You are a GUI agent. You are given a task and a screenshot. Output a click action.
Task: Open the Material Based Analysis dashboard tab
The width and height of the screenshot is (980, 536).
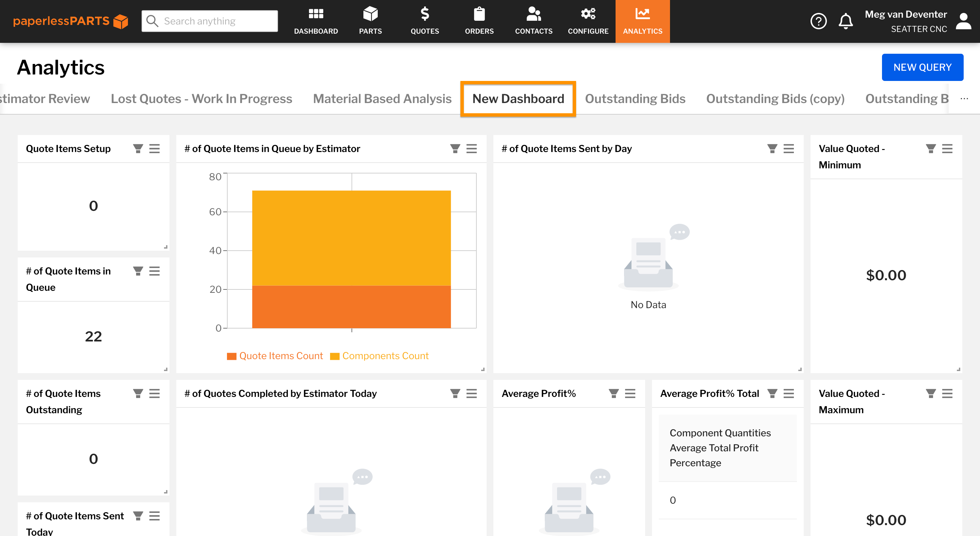[x=382, y=98]
